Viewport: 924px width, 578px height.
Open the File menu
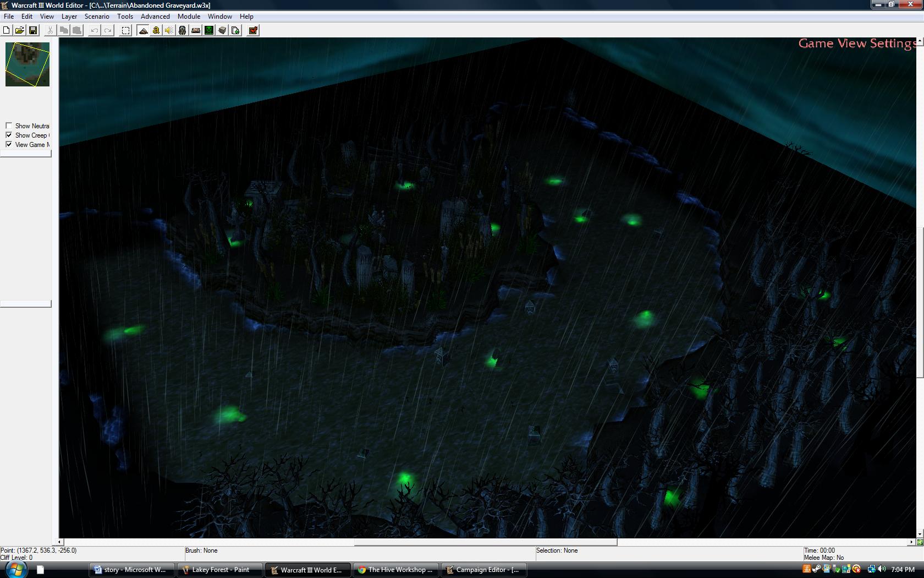click(x=9, y=17)
